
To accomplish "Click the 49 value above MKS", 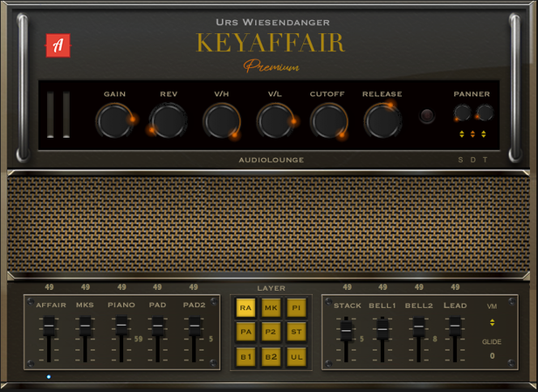I will point(86,287).
